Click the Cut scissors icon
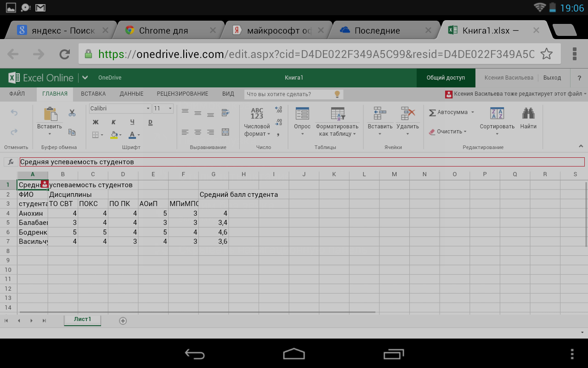 click(72, 113)
